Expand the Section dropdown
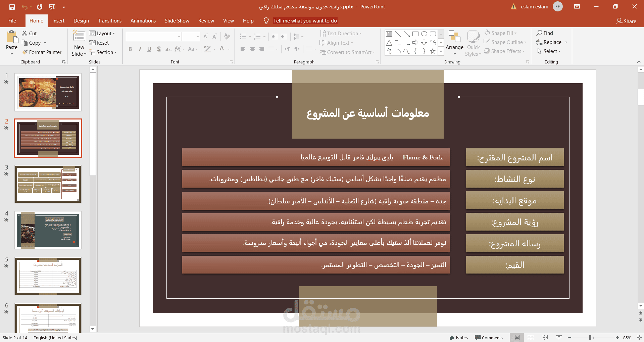This screenshot has height=342, width=644. [103, 52]
